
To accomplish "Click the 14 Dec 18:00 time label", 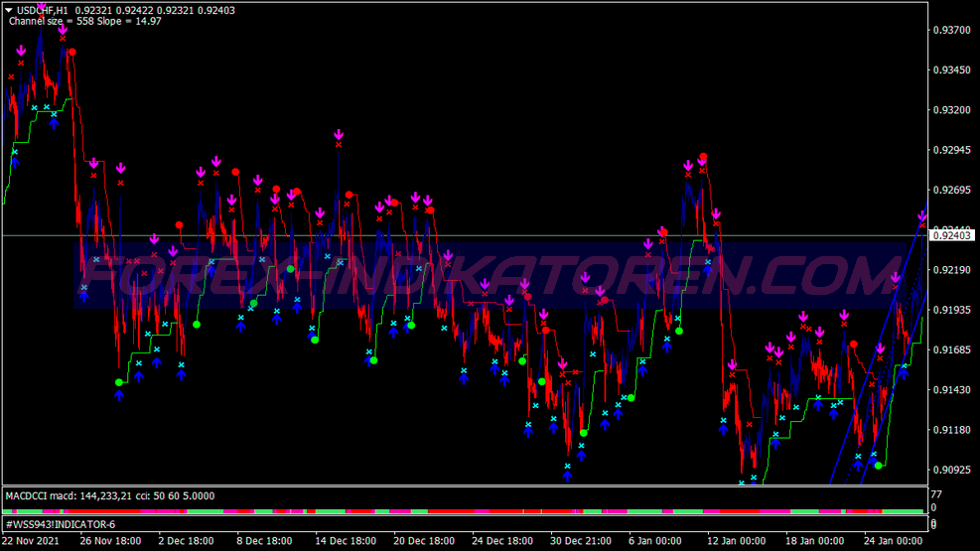I will (346, 541).
